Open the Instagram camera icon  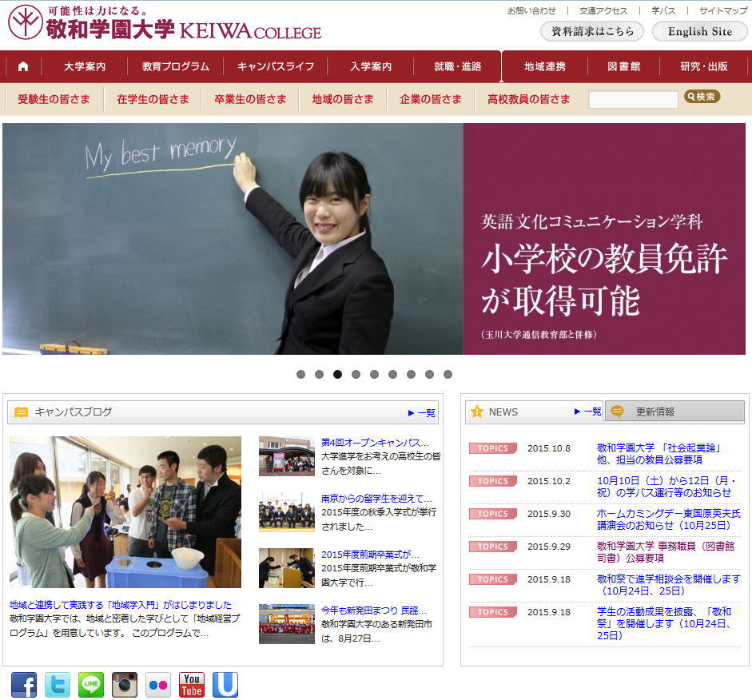tap(125, 685)
